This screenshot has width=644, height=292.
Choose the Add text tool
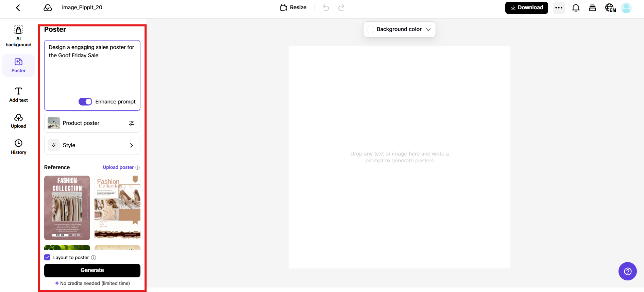(18, 95)
